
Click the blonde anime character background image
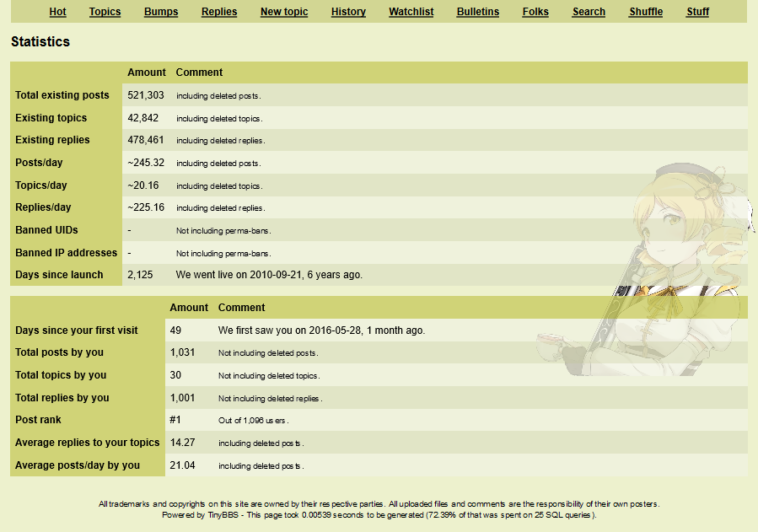click(x=675, y=228)
